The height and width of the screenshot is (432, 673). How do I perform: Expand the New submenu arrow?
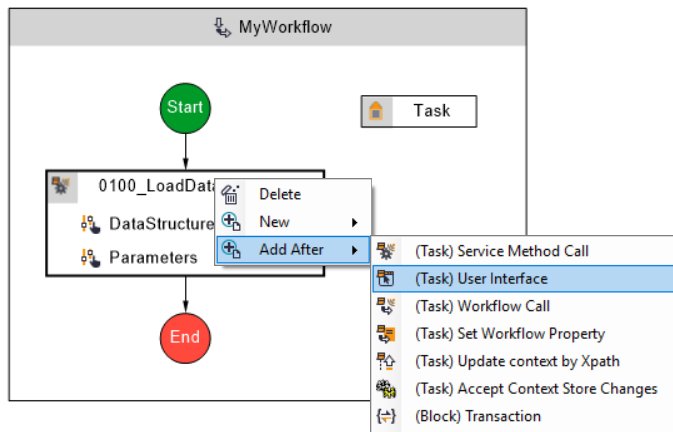354,222
